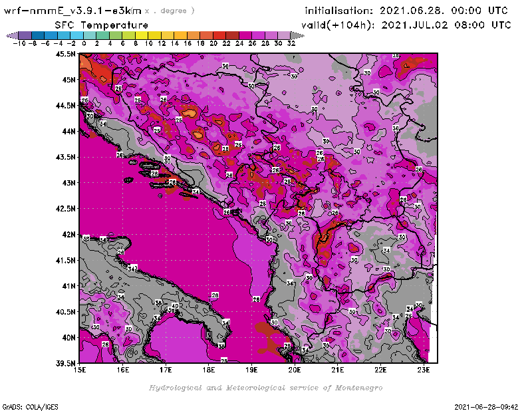Select the initialisation date text 2021.06.28

click(412, 11)
